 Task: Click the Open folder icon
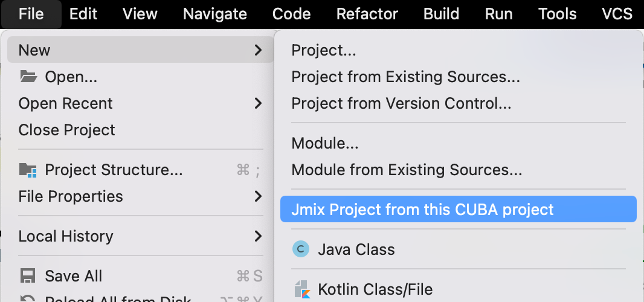coord(28,77)
